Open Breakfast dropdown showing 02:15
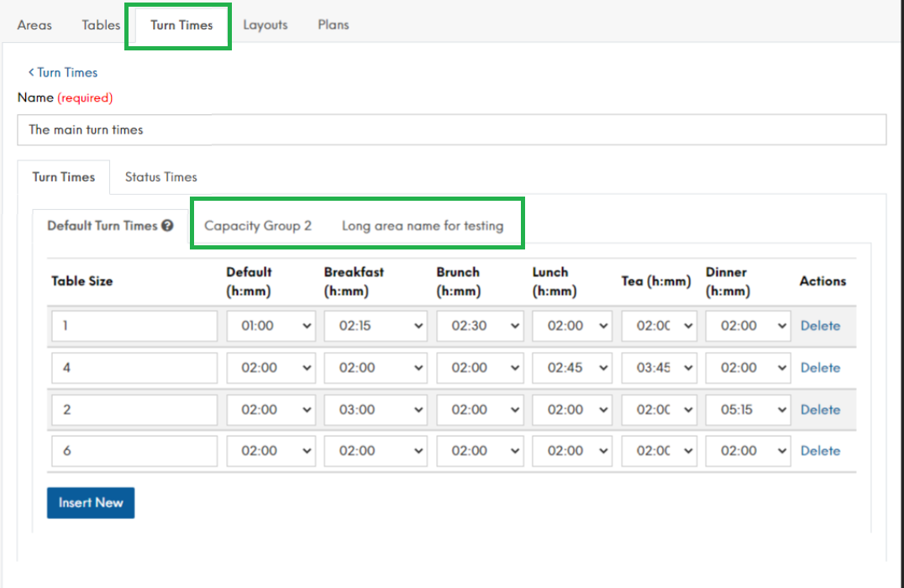Viewport: 904px width, 588px height. 376,326
